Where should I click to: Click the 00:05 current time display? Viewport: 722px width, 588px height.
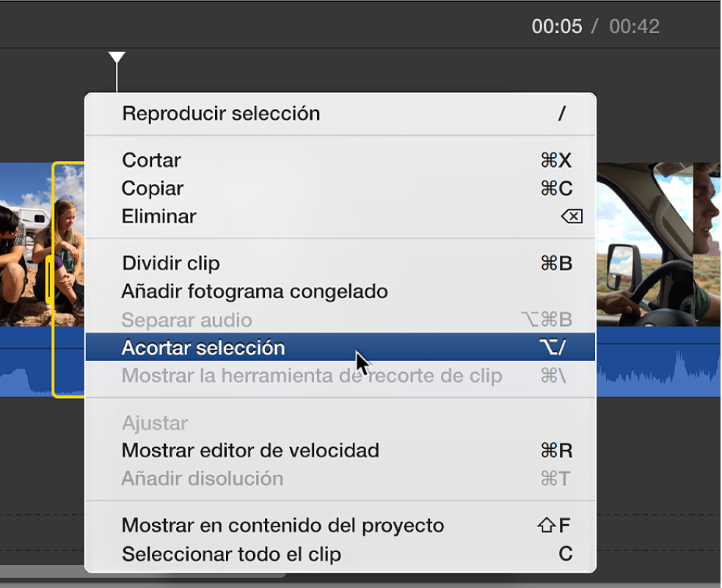click(557, 26)
